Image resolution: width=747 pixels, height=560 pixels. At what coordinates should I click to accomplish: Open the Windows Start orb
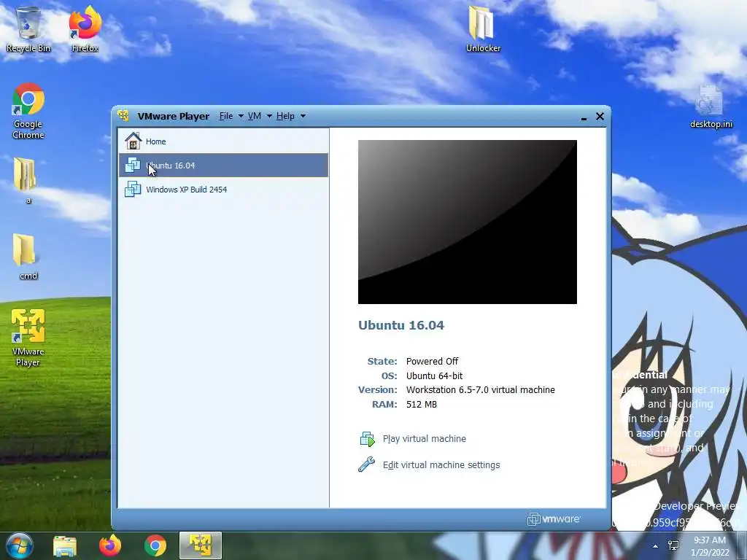pos(20,545)
